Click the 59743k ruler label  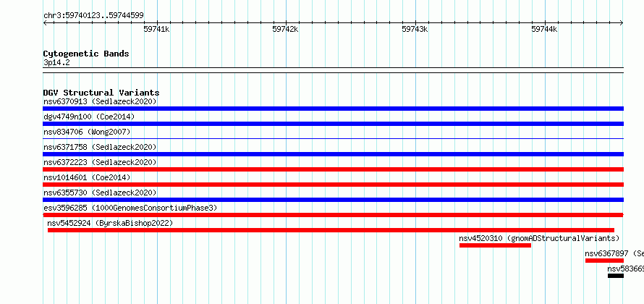[415, 29]
